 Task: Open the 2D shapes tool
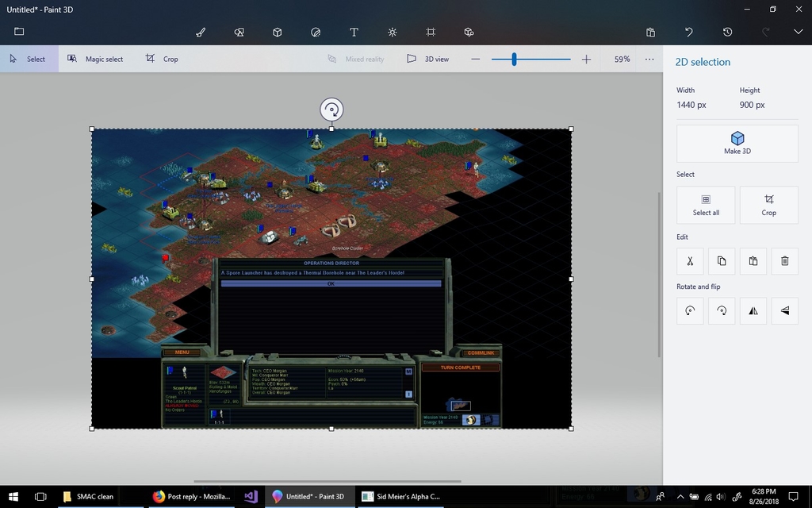coord(239,32)
